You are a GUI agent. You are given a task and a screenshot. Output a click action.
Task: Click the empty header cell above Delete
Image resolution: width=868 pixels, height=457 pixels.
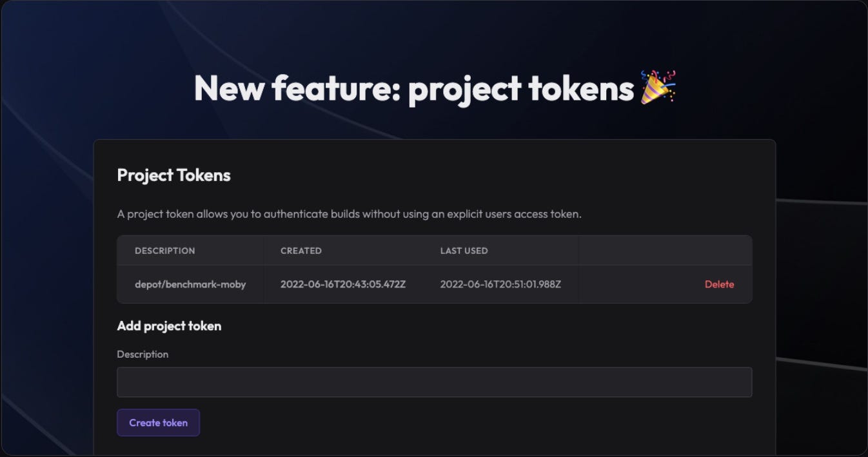coord(665,251)
